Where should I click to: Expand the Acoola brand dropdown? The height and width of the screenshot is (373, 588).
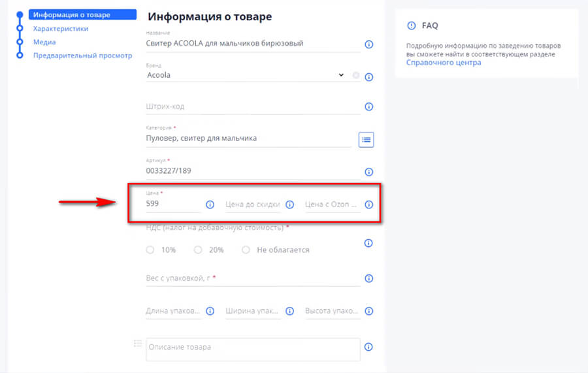pos(340,75)
